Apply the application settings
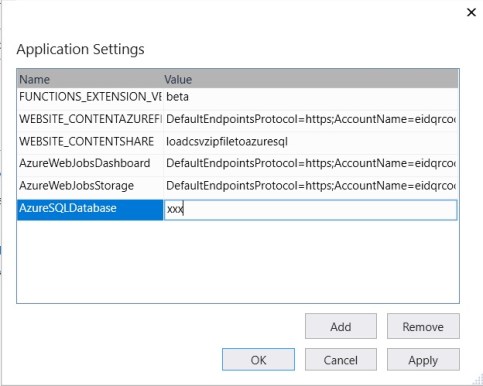 click(x=423, y=359)
